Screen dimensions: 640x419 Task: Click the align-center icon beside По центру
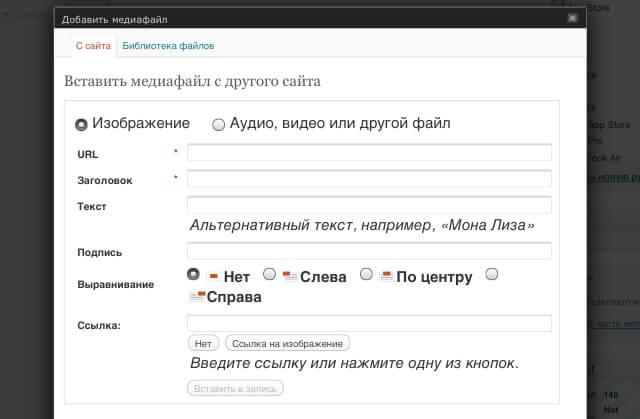coord(386,277)
